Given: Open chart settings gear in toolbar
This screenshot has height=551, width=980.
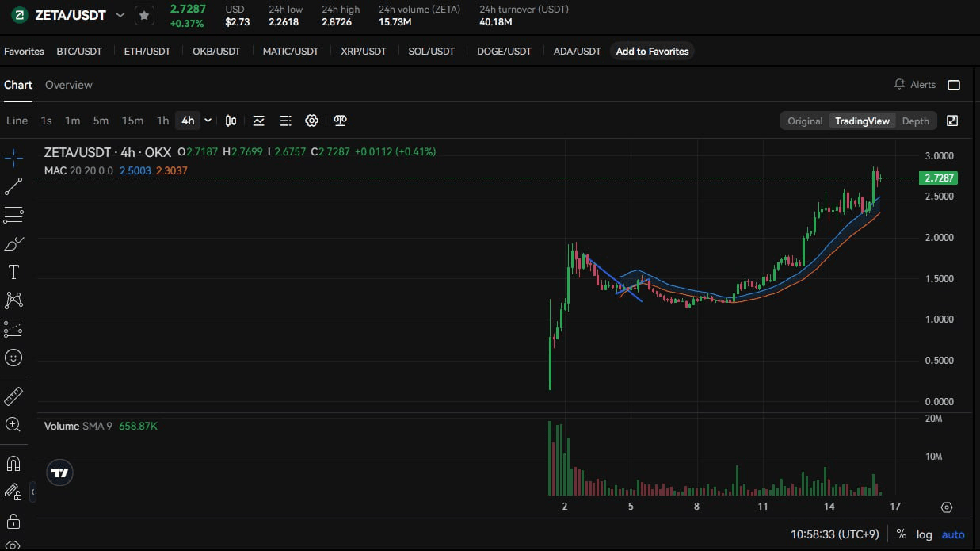Looking at the screenshot, I should coord(312,121).
